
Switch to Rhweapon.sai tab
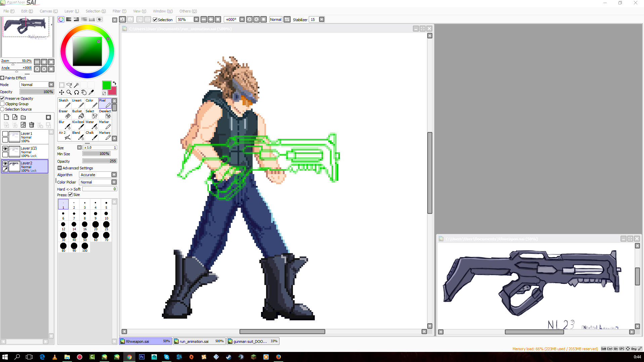145,341
